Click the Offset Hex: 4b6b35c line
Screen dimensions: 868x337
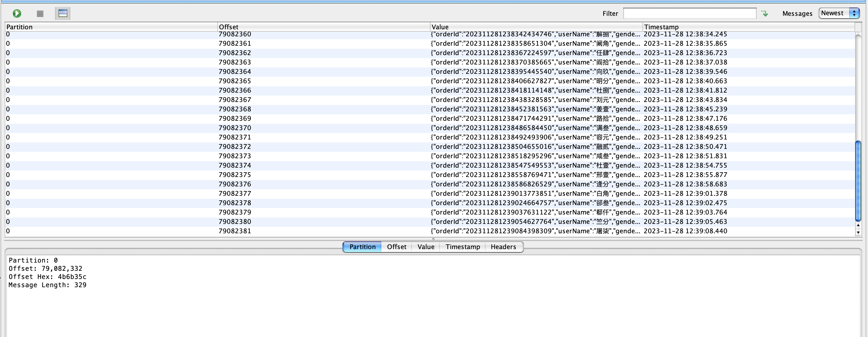(47, 277)
